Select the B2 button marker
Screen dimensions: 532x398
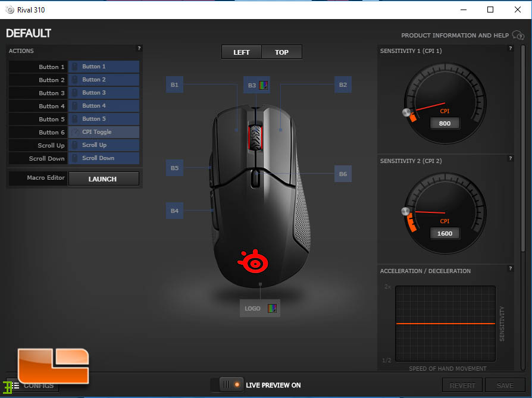[343, 84]
